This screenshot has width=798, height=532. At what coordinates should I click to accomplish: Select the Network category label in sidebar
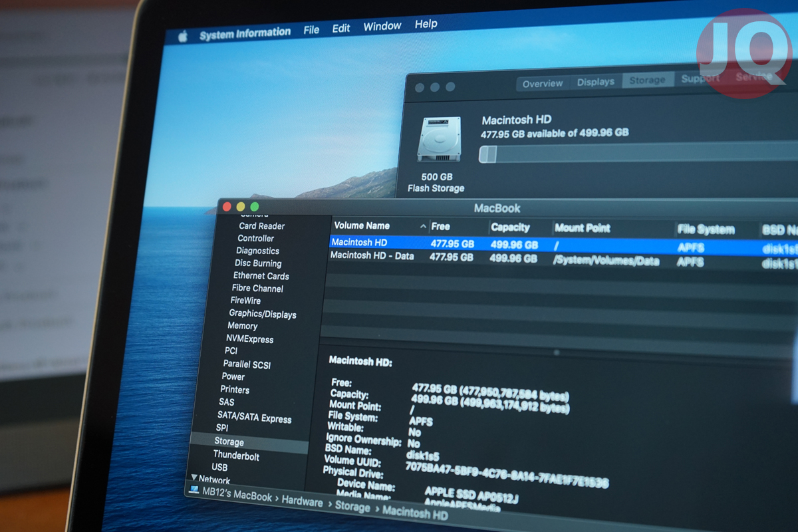click(x=215, y=480)
